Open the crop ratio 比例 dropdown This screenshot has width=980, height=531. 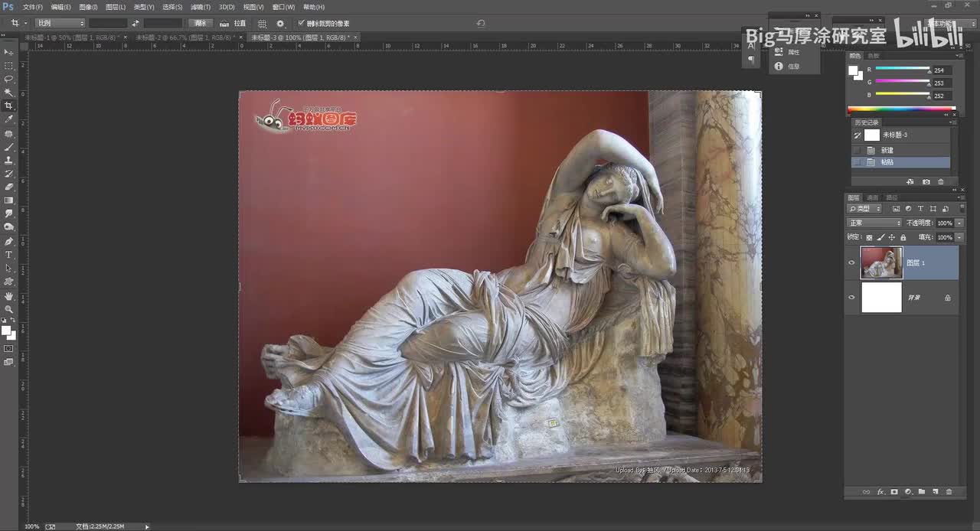click(60, 23)
